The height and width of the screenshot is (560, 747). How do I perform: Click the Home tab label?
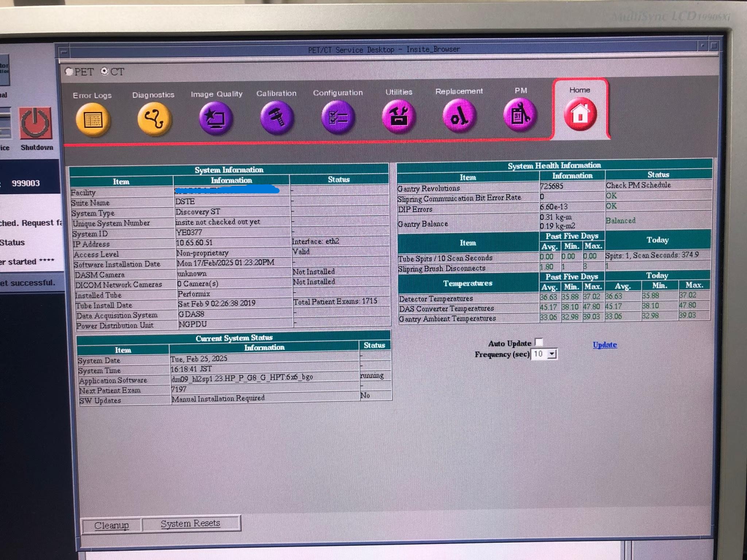pos(580,90)
